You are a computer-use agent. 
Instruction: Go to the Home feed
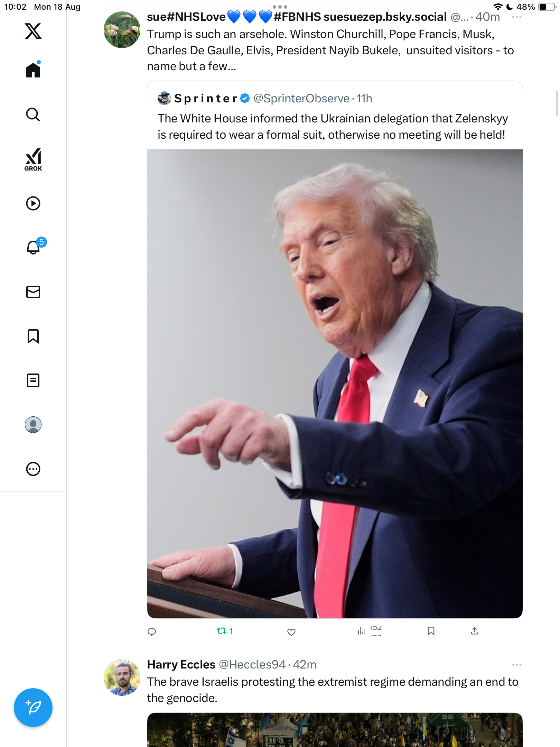pyautogui.click(x=33, y=70)
